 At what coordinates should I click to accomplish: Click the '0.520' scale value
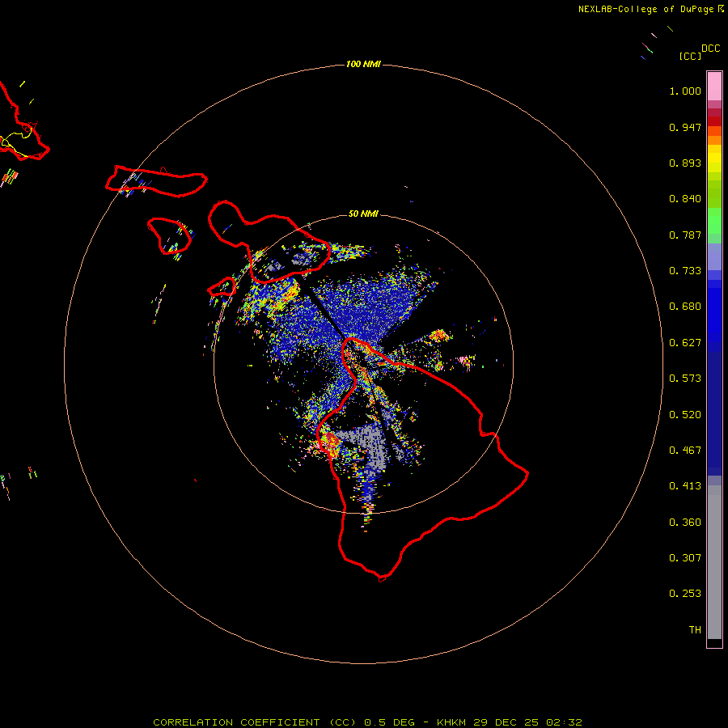click(685, 415)
